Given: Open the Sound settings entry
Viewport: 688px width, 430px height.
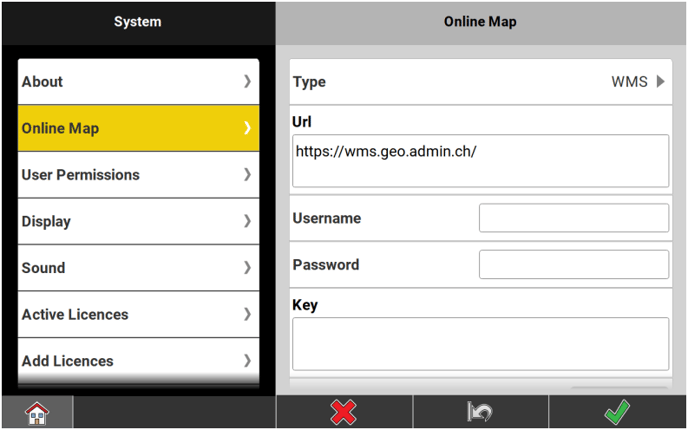Looking at the screenshot, I should point(138,268).
